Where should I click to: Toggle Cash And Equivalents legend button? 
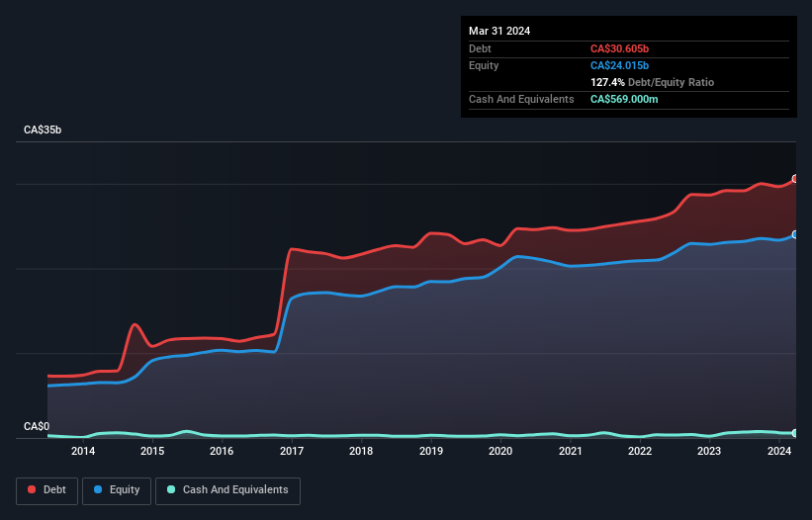click(227, 490)
